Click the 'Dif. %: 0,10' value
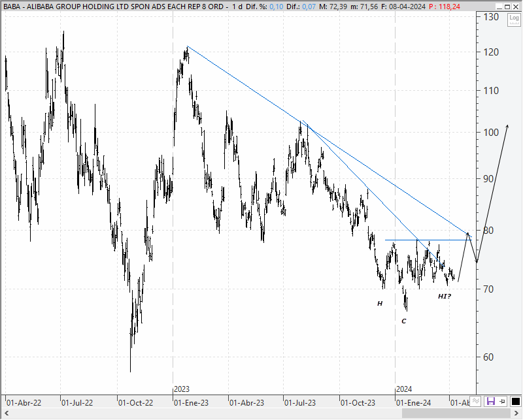This screenshot has height=420, width=523. (264, 7)
